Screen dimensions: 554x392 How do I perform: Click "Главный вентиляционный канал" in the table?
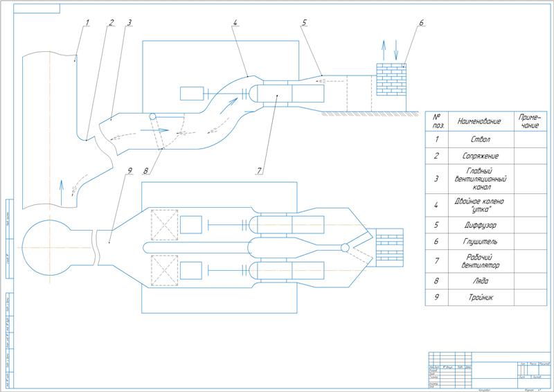[481, 179]
